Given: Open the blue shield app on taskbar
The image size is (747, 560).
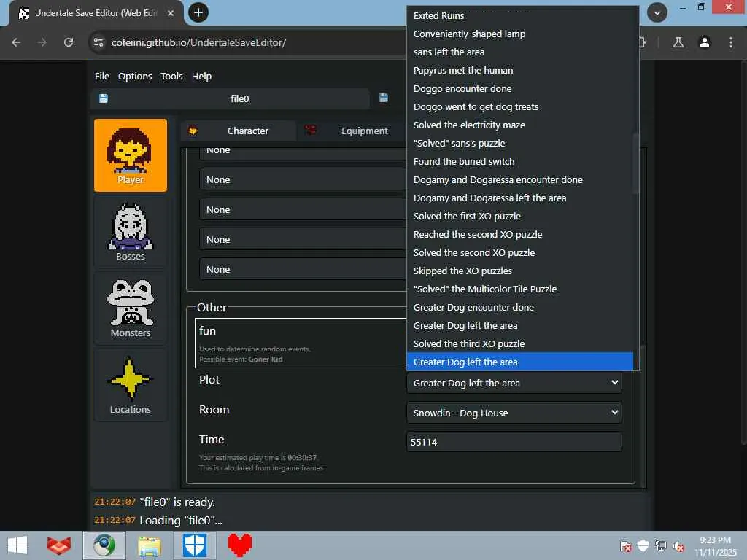Looking at the screenshot, I should (195, 545).
